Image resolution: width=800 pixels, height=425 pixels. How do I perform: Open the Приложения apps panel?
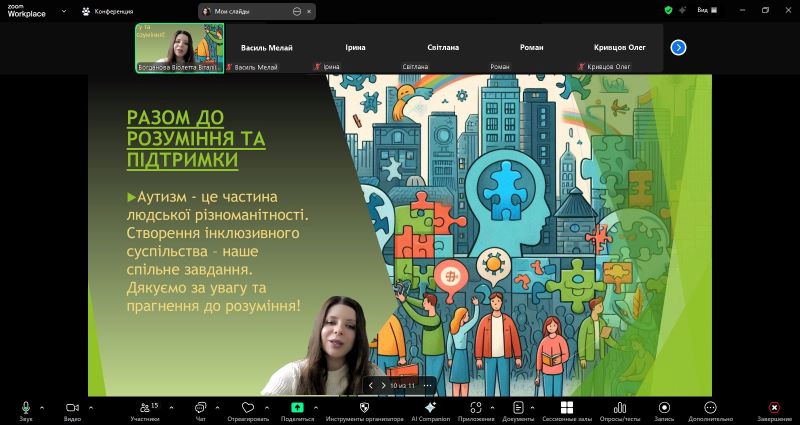pos(476,411)
